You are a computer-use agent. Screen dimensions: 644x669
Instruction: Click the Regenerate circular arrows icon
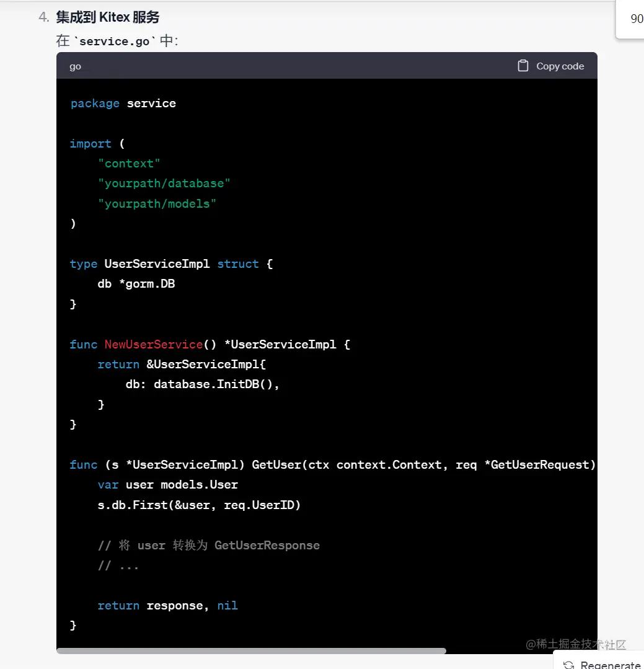(x=568, y=665)
